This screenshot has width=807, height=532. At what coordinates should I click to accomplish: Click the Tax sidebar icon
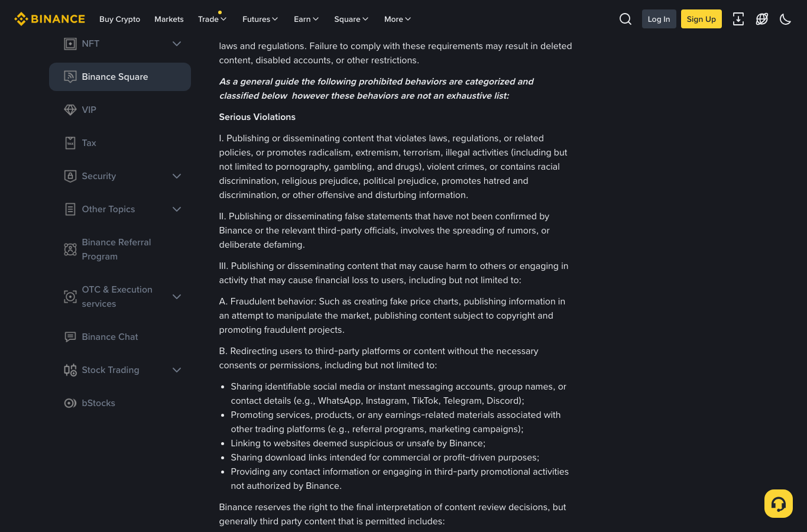pyautogui.click(x=70, y=143)
